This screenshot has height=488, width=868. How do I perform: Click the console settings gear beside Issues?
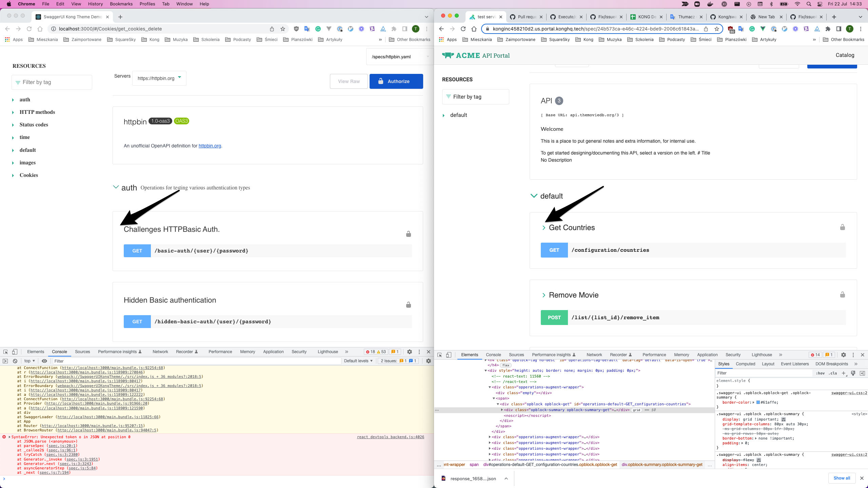click(x=429, y=361)
